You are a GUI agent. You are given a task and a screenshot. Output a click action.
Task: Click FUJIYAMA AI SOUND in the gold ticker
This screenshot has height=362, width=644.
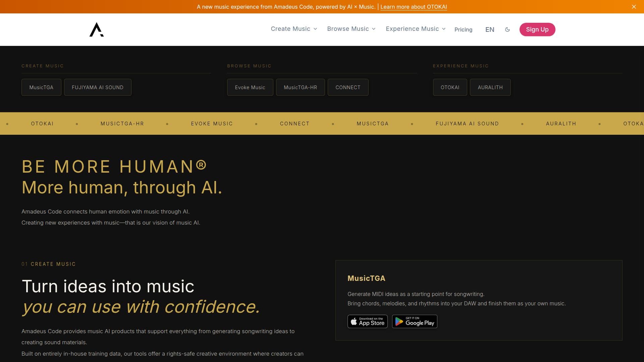pos(467,124)
